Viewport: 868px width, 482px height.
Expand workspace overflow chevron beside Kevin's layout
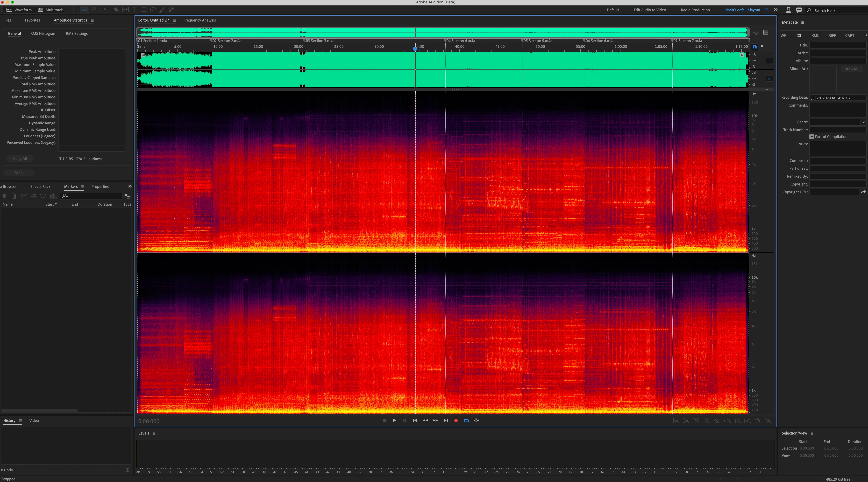[x=776, y=10]
